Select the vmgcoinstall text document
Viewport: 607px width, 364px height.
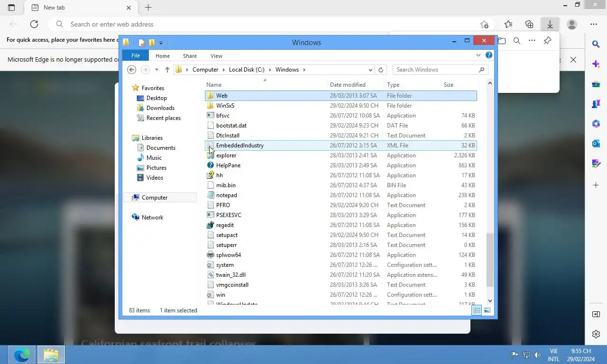click(232, 285)
